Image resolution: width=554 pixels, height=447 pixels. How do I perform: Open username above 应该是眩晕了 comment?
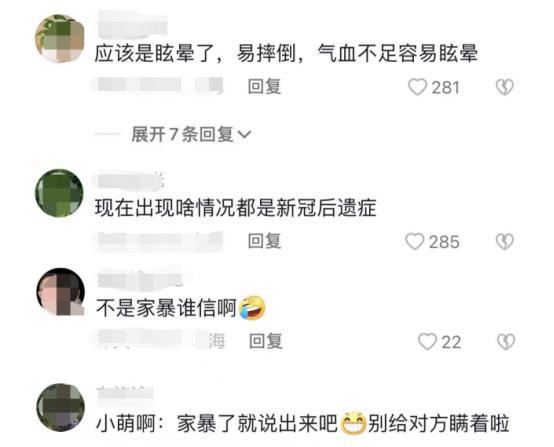coord(131,25)
